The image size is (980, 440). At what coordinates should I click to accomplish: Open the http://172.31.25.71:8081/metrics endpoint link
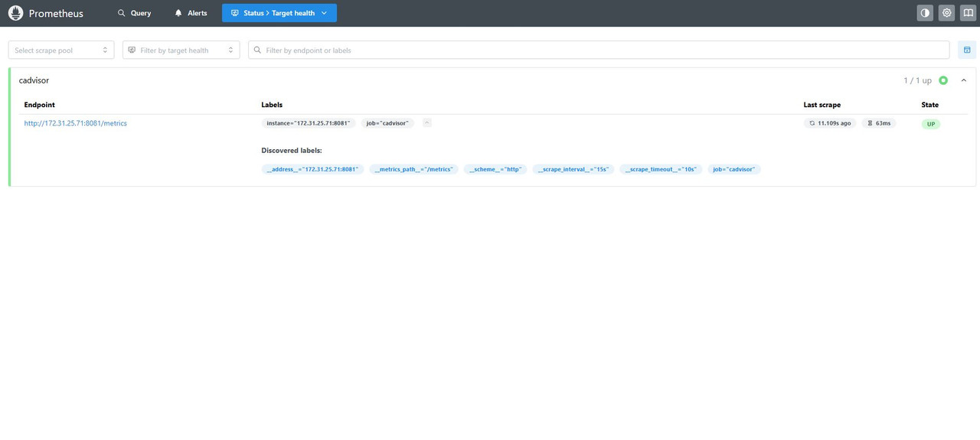pyautogui.click(x=76, y=123)
